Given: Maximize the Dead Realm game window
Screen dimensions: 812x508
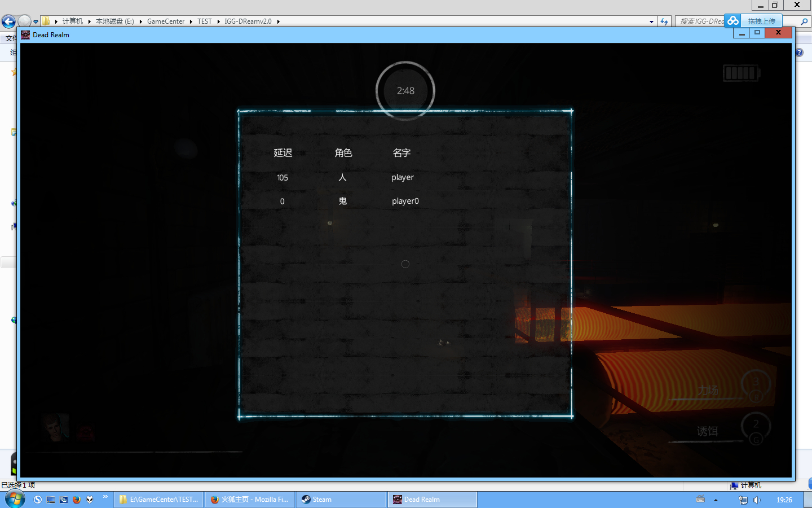Looking at the screenshot, I should pyautogui.click(x=757, y=33).
